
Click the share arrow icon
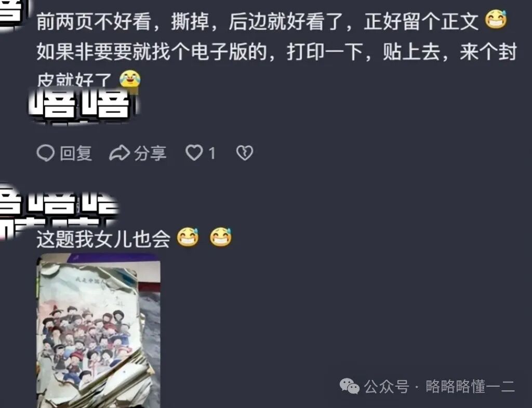[x=119, y=153]
